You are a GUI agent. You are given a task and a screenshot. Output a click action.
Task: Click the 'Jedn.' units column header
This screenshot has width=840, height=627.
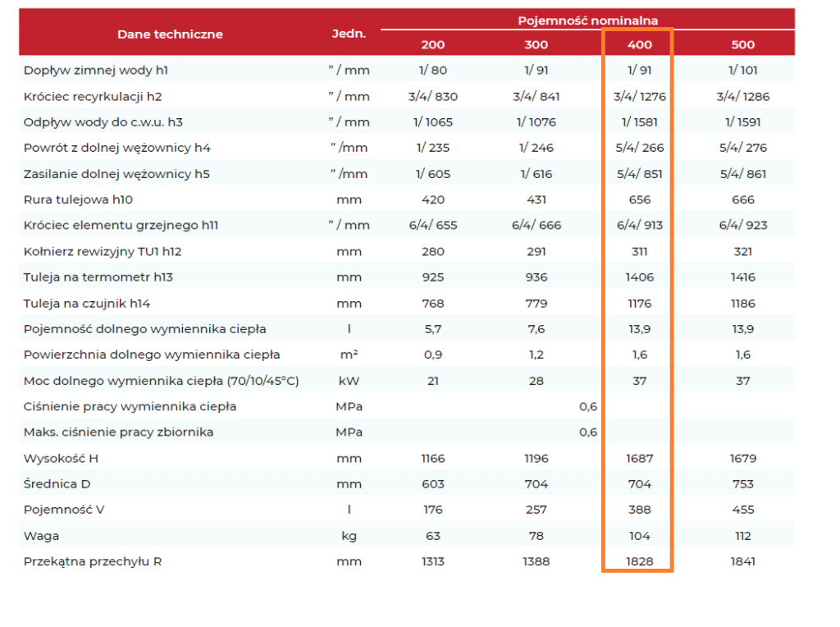pyautogui.click(x=349, y=34)
